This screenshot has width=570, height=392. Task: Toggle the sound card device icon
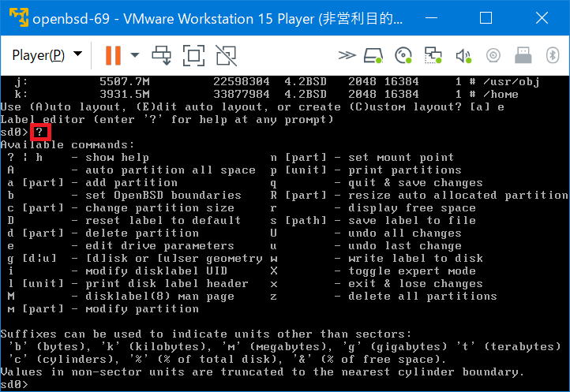(x=463, y=55)
